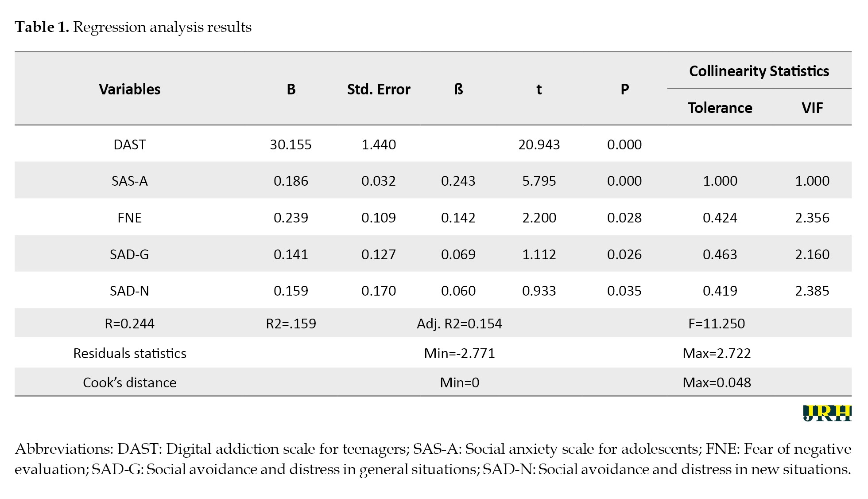Select the DAST row label

coord(130,144)
